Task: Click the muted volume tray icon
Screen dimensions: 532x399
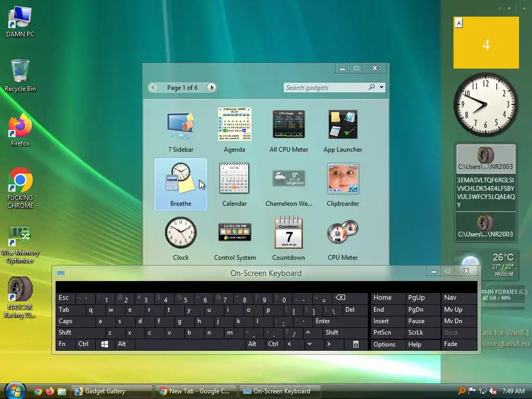Action: [493, 391]
